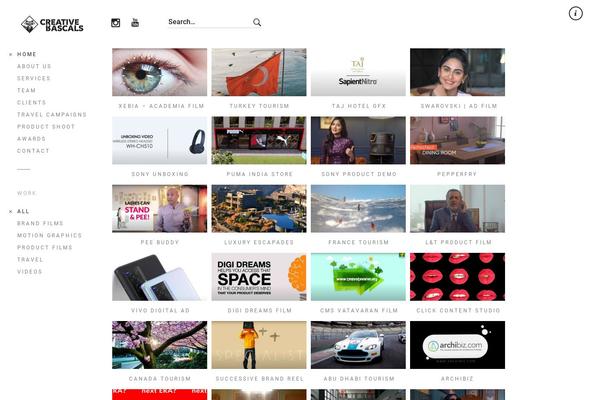
Task: Open the Canada Tourism blossom thumbnail
Action: [x=160, y=345]
